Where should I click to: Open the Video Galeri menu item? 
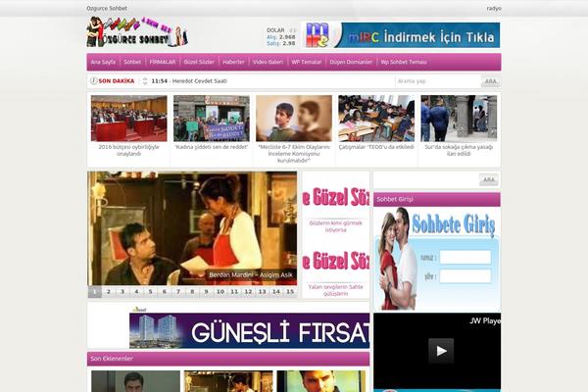coord(268,62)
